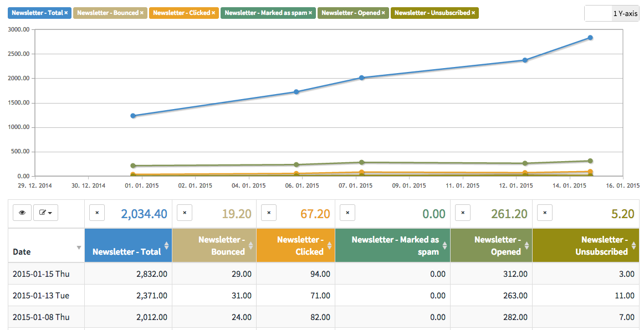644x330 pixels.
Task: Remove the Newsletter - Bounced series tag
Action: (142, 13)
